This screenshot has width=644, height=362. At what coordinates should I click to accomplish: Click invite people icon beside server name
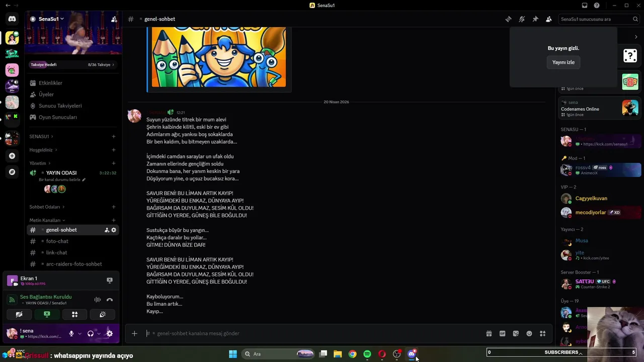pyautogui.click(x=114, y=19)
